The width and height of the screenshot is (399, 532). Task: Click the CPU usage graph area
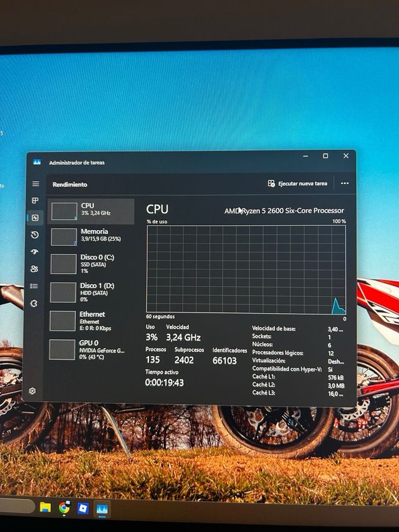246,269
